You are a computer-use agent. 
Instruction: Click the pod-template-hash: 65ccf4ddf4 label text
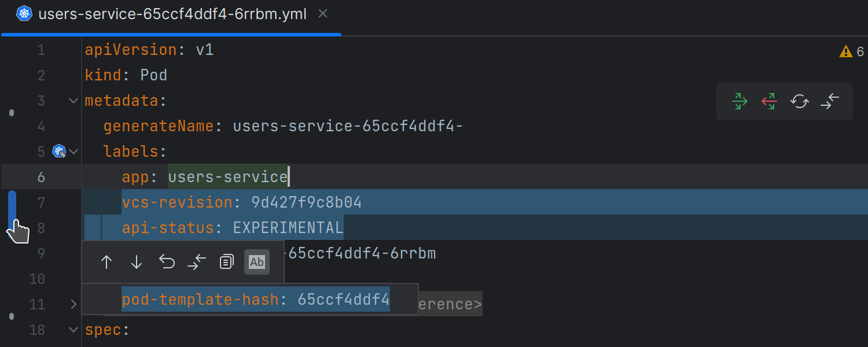pyautogui.click(x=255, y=299)
